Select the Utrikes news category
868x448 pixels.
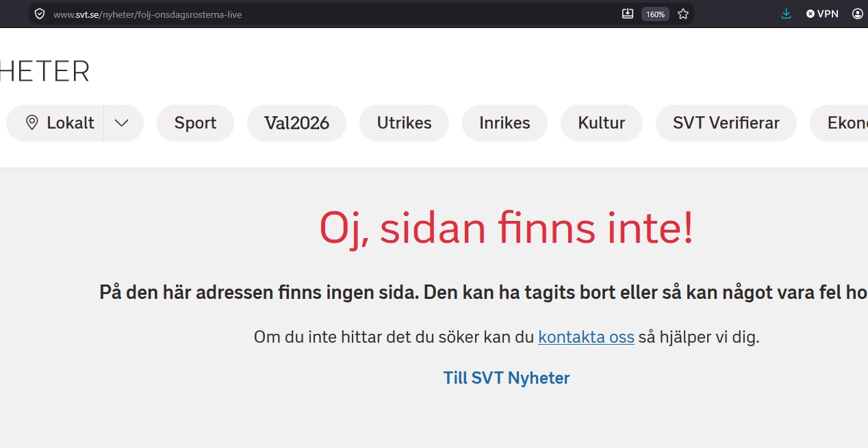(404, 123)
